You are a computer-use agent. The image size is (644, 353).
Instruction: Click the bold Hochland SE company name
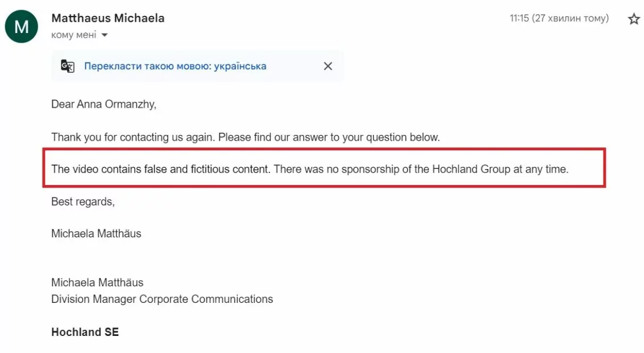[85, 332]
